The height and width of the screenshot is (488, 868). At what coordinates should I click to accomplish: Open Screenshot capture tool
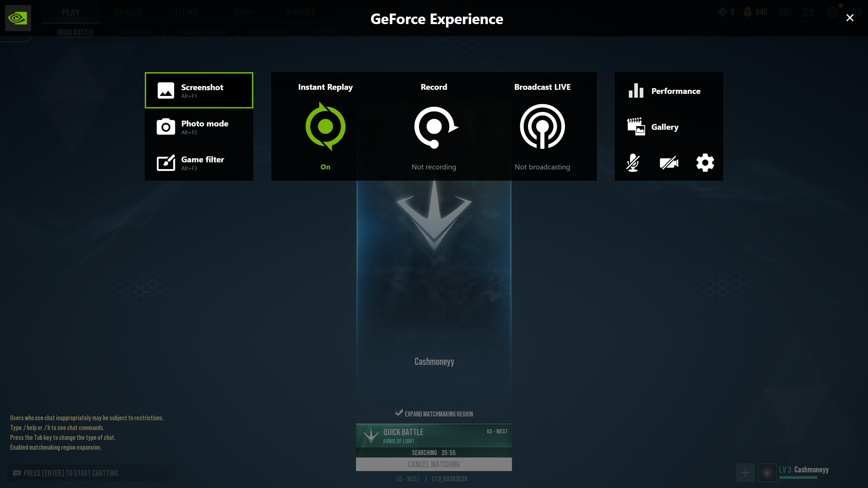pos(199,90)
